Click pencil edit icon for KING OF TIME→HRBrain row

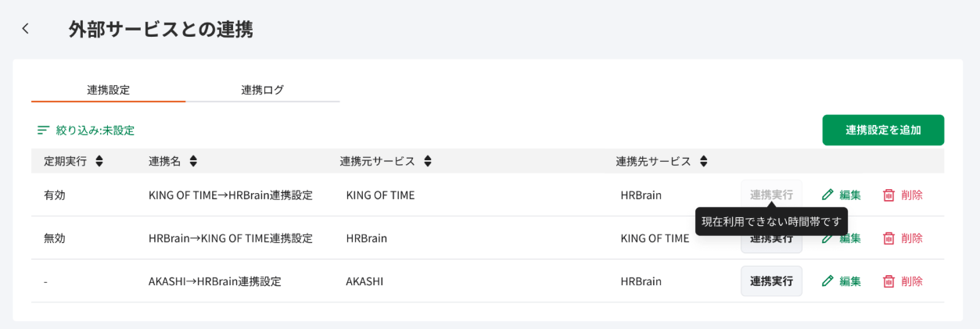(x=827, y=195)
